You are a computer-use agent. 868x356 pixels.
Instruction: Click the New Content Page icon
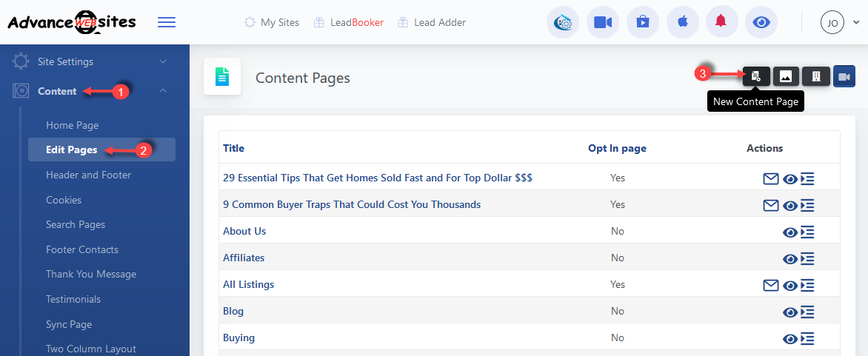(x=756, y=76)
